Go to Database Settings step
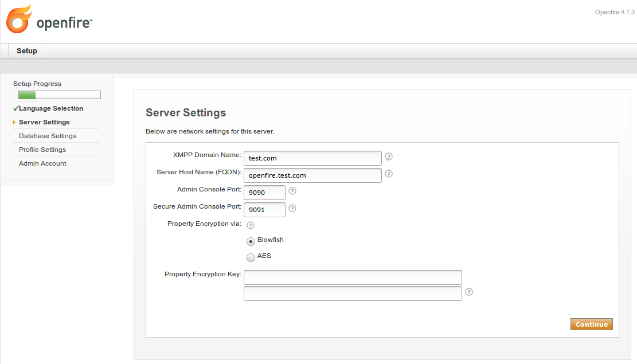 [48, 136]
